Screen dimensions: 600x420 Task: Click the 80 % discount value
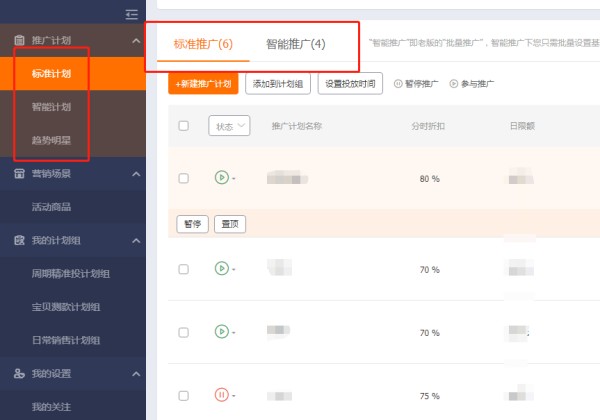click(429, 179)
